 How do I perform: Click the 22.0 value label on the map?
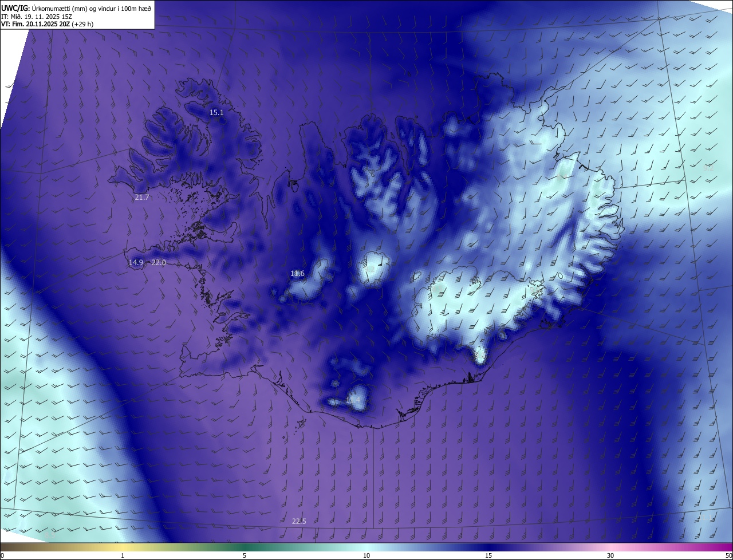[159, 263]
